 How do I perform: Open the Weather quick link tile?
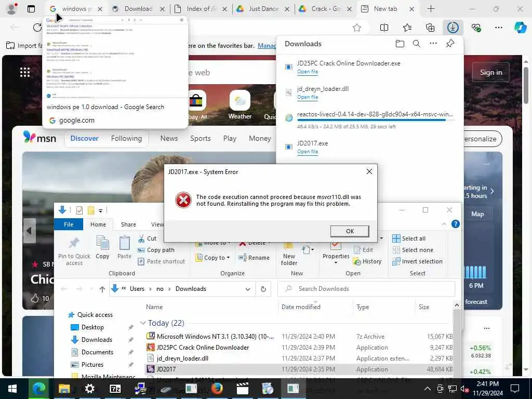point(240,105)
